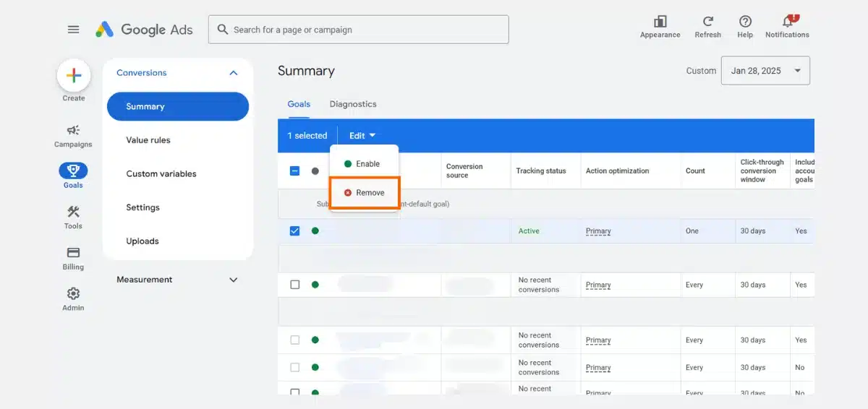Check the 30 days Yes row below second divider
Screen dimensions: 868x409
294,340
